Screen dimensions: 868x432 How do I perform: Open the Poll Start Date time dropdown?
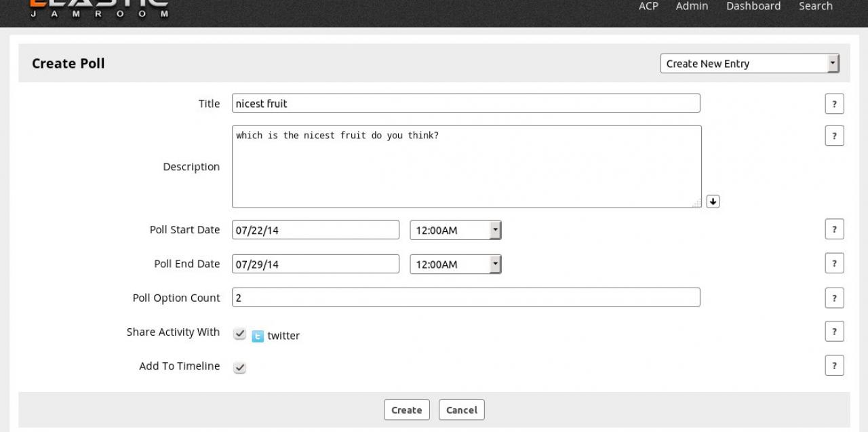(455, 231)
